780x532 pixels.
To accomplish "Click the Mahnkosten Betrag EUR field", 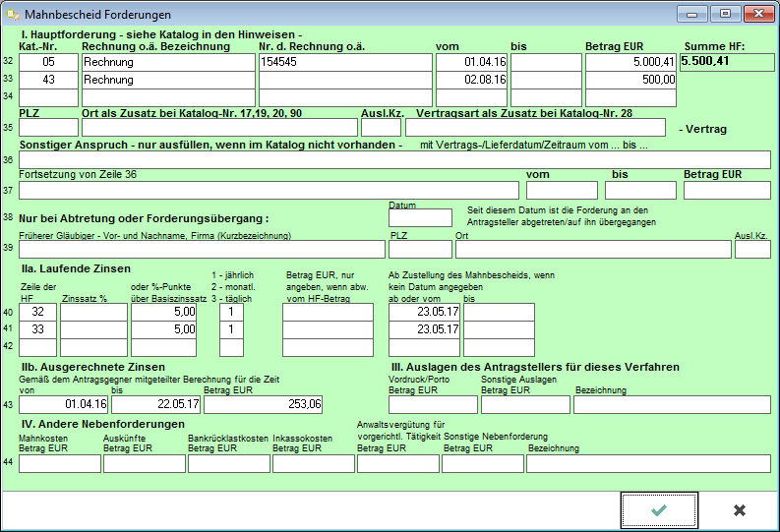I will (60, 464).
